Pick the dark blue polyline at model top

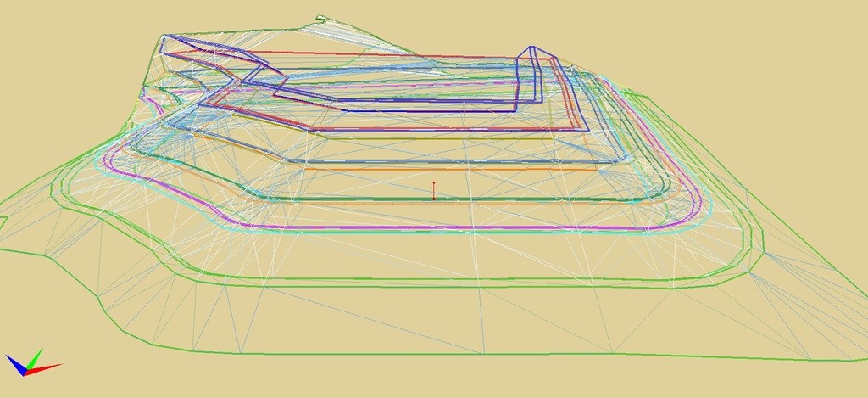[x=424, y=111]
